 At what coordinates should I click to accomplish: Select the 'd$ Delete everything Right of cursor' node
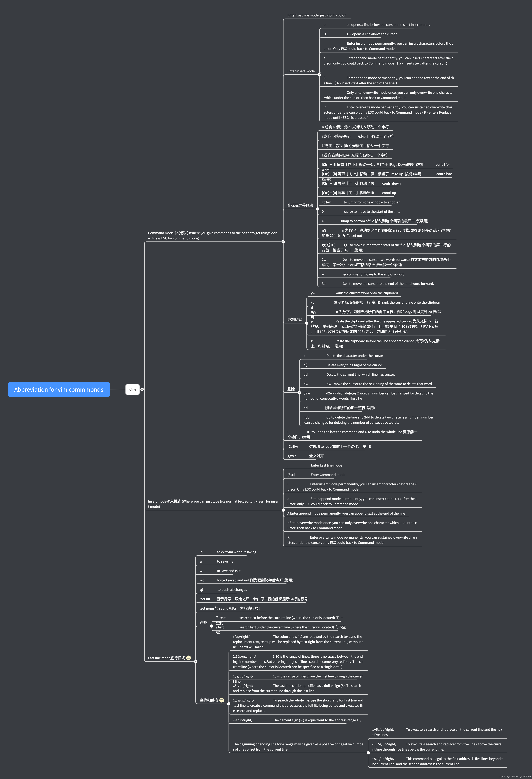coord(342,365)
